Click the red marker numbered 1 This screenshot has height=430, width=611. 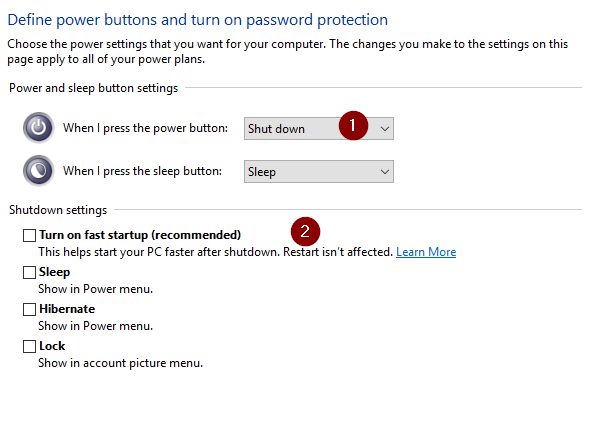click(x=353, y=125)
